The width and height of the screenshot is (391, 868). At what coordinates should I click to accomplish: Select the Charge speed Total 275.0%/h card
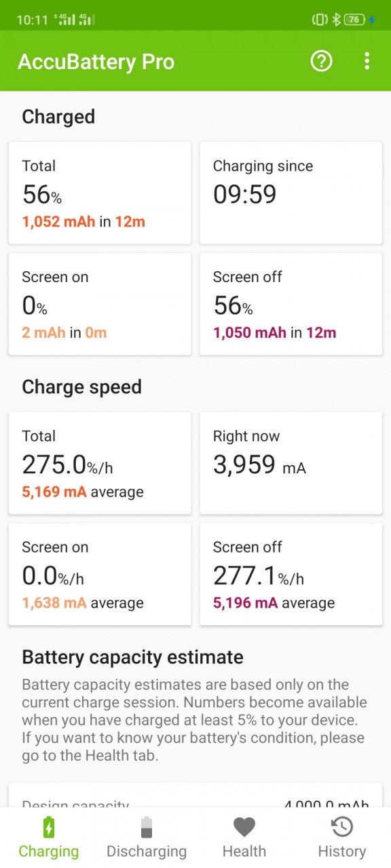point(100,463)
